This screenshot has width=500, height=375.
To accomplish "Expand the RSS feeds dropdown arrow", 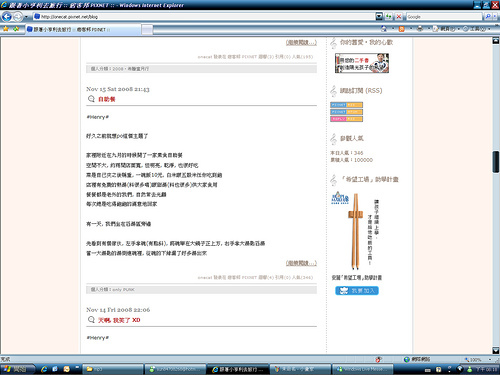I will [x=411, y=29].
